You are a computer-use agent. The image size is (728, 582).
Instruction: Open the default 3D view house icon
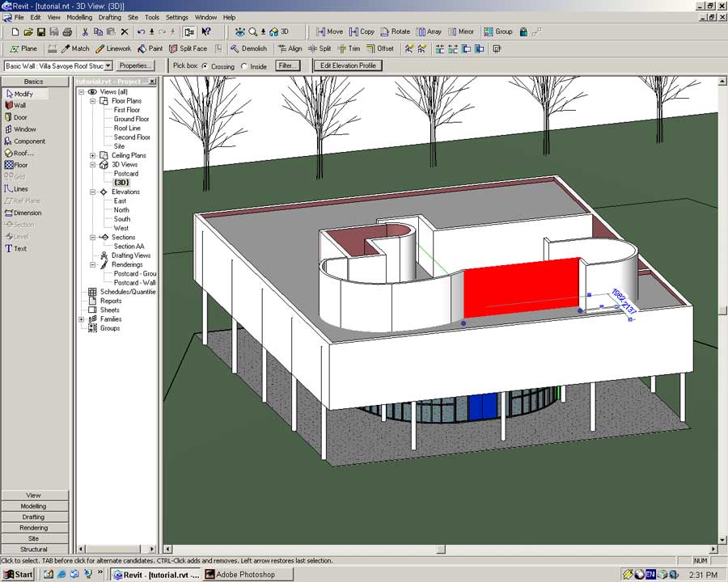[x=274, y=32]
